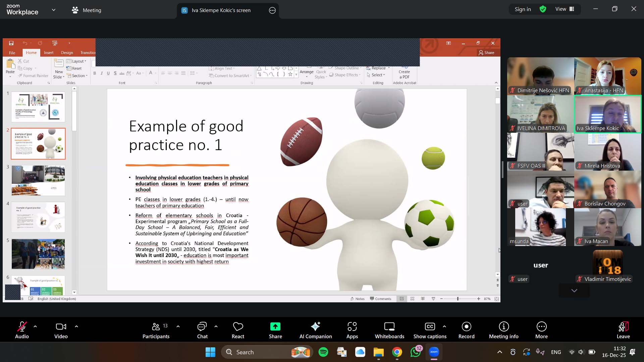Start recording with Record button
This screenshot has width=644, height=362.
point(466,330)
